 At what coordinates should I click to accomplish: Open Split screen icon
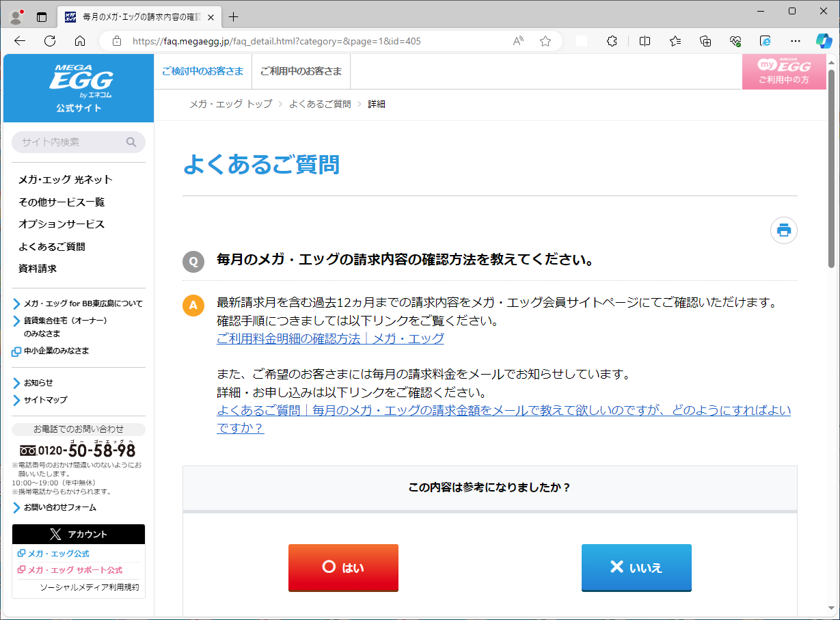645,41
